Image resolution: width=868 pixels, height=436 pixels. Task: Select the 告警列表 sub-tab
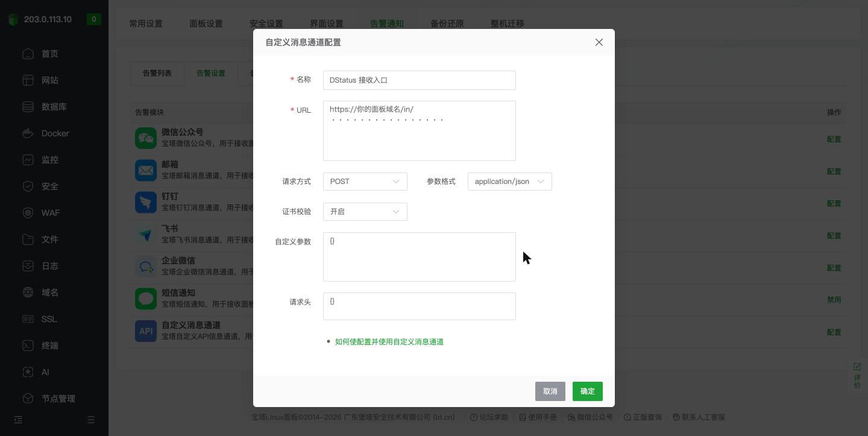point(157,73)
